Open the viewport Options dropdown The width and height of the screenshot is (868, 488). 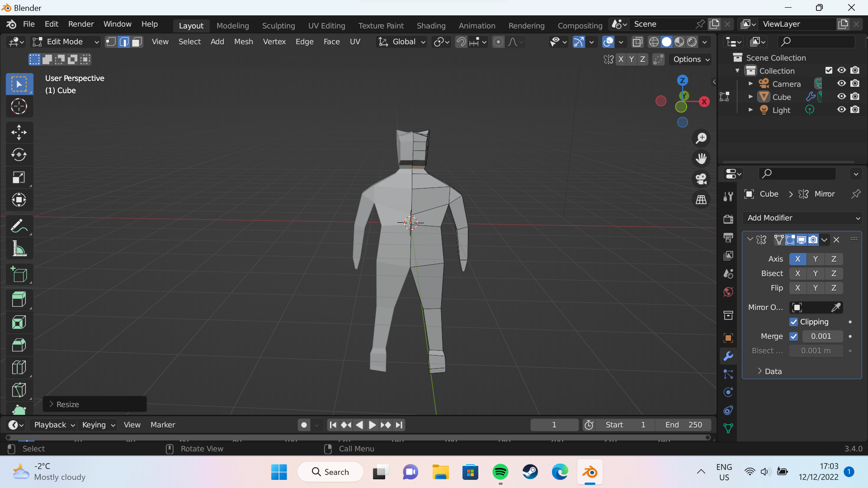pos(691,59)
